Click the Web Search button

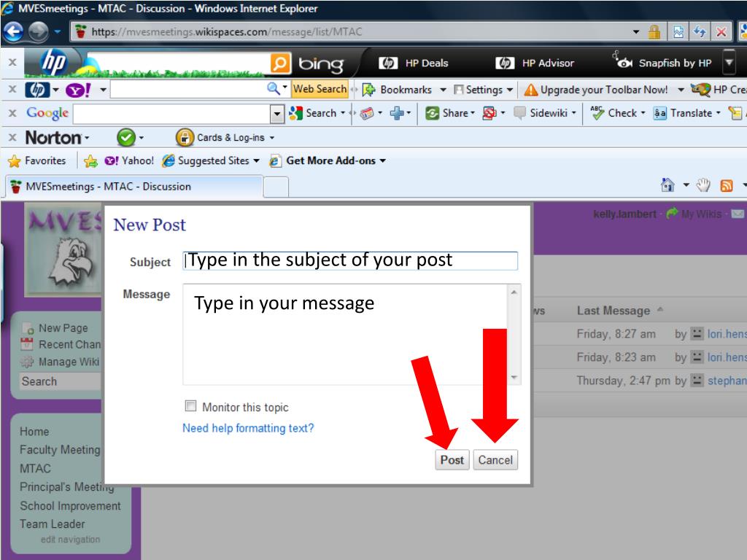click(x=320, y=89)
